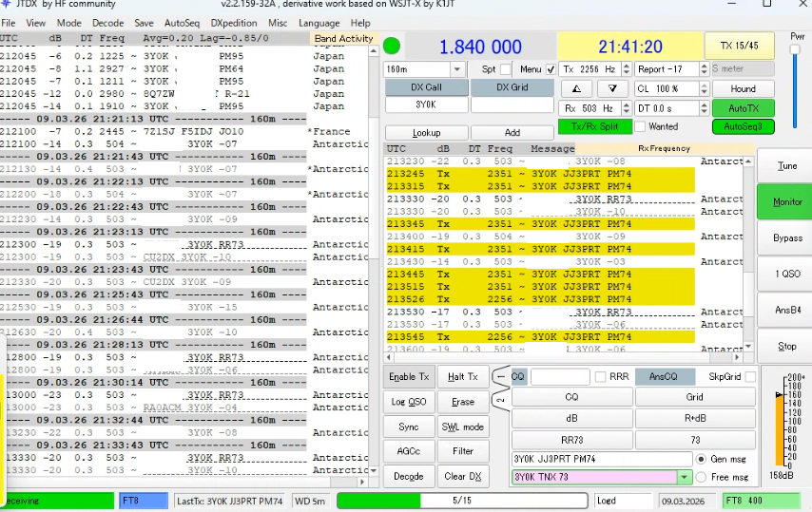Viewport: 812px width, 512px height.
Task: Expand the free message dropdown arrow
Action: coord(684,477)
